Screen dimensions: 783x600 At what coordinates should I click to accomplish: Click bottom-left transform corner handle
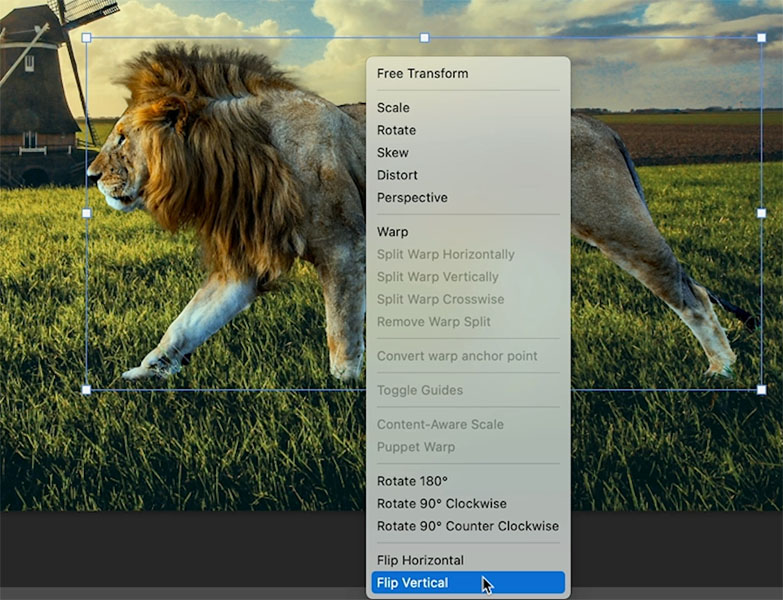pos(86,389)
